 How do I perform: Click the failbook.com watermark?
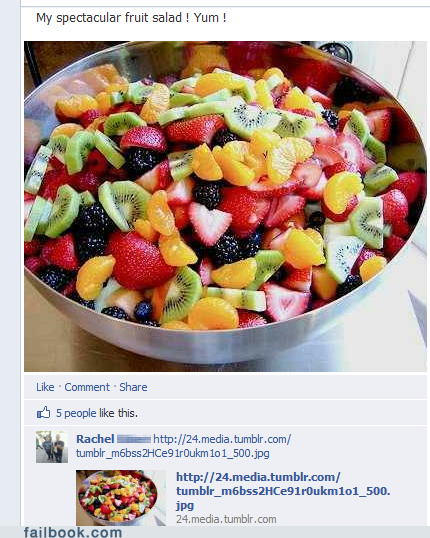pos(73,532)
